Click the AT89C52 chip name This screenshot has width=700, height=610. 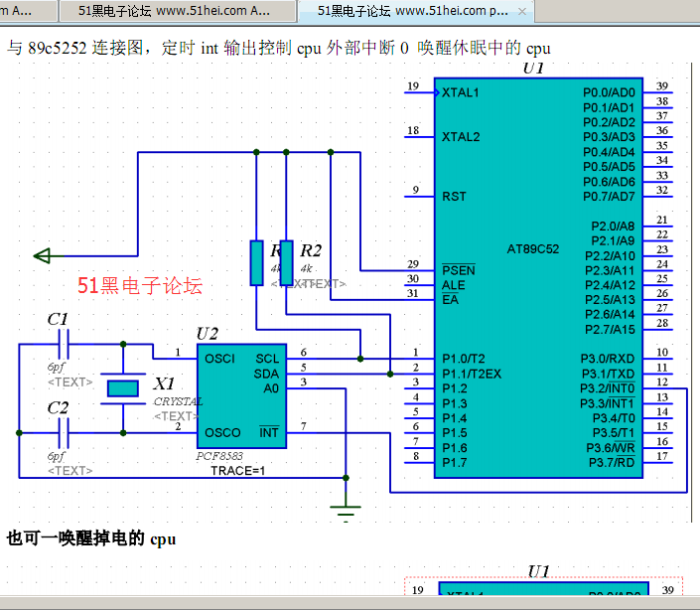(533, 248)
